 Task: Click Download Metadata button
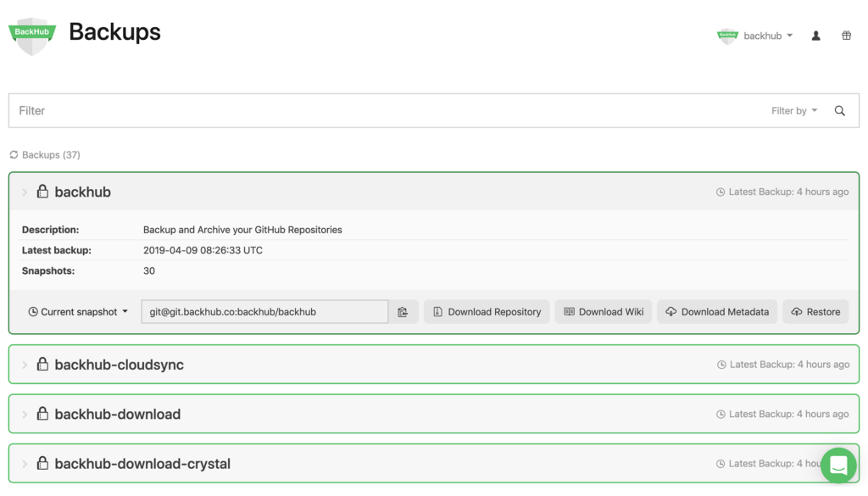pyautogui.click(x=717, y=312)
